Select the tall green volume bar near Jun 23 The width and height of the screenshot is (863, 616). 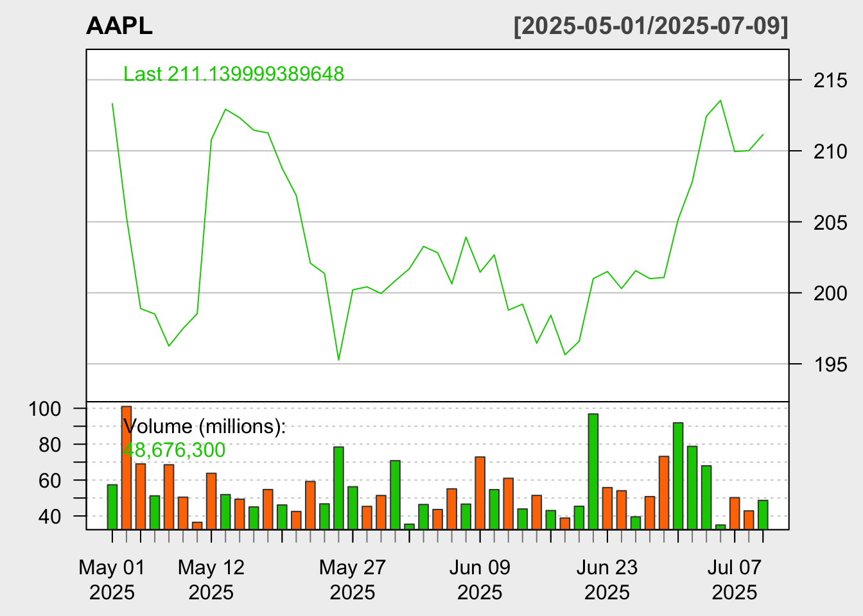click(x=593, y=472)
